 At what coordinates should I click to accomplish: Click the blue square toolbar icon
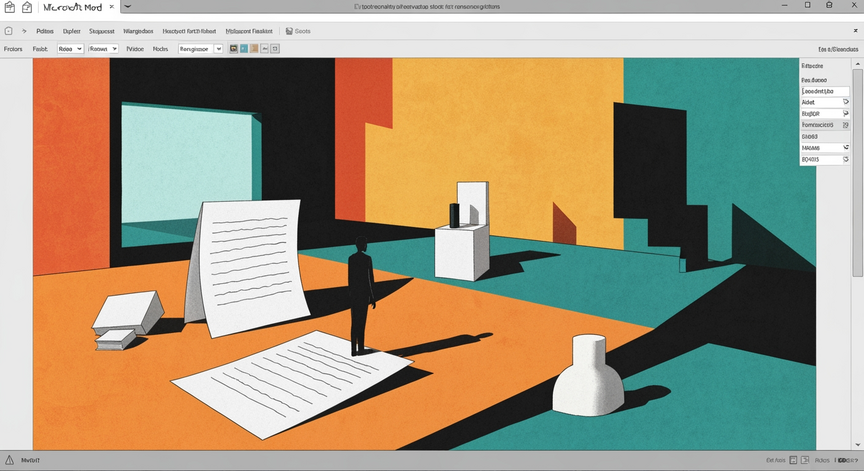point(244,49)
